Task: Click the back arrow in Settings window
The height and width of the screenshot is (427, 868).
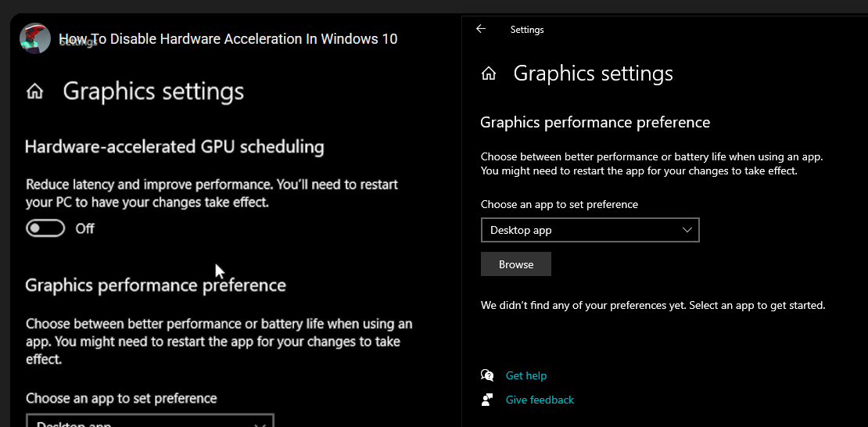Action: [x=481, y=29]
